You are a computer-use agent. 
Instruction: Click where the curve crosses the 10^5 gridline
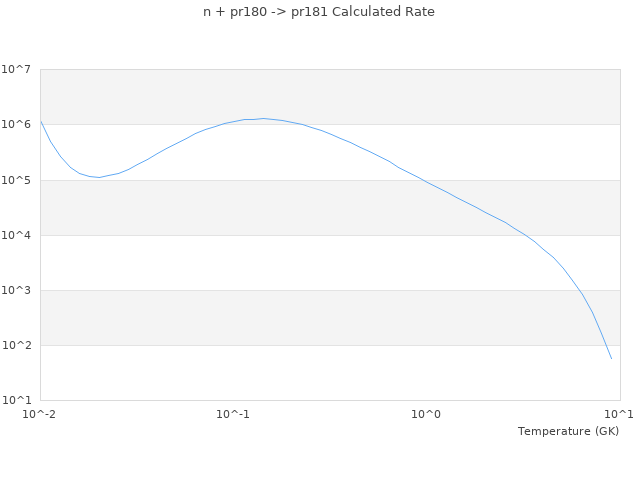(423, 180)
